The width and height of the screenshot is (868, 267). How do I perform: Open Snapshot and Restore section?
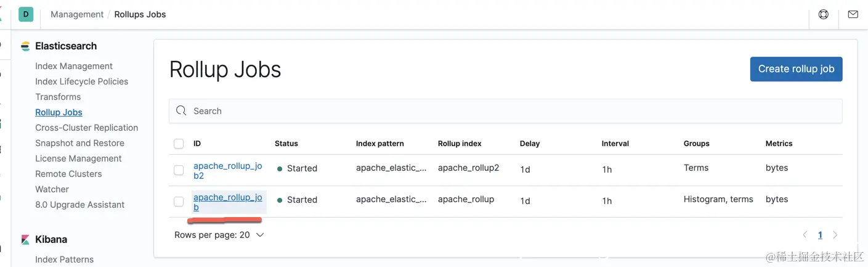(x=79, y=143)
